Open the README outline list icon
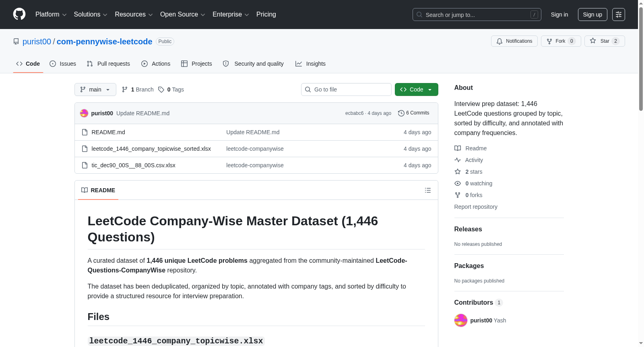This screenshot has height=347, width=644. coord(428,190)
